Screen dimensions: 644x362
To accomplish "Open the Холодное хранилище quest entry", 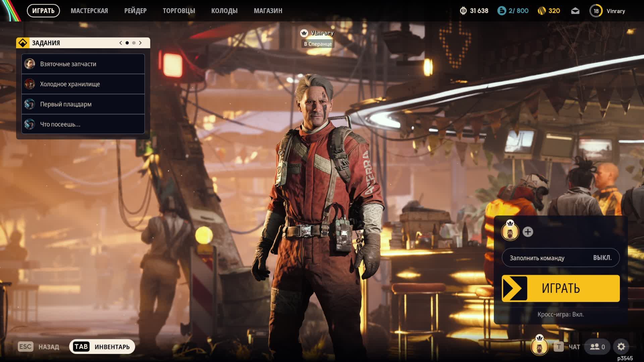I will point(83,84).
